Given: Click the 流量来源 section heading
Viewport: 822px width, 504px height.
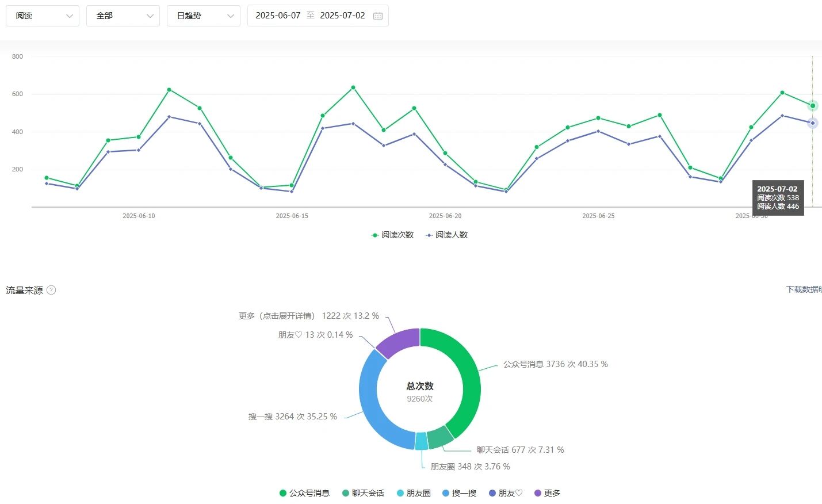Looking at the screenshot, I should point(24,291).
